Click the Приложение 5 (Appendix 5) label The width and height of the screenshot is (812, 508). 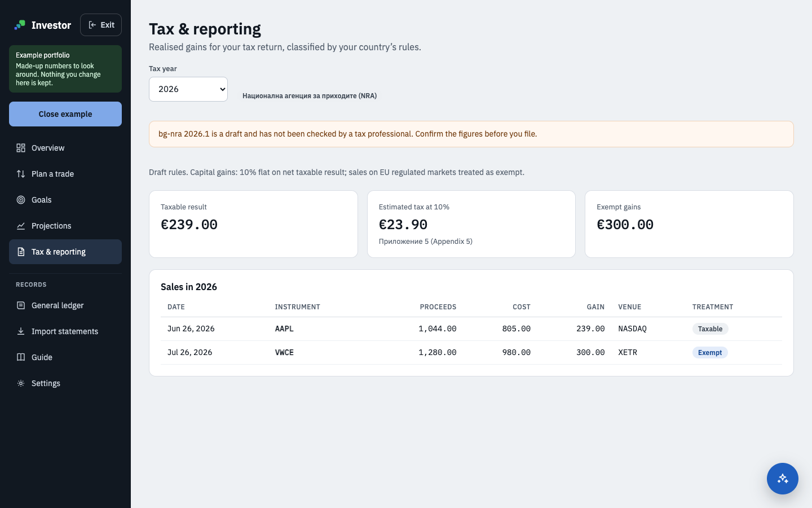[426, 242]
